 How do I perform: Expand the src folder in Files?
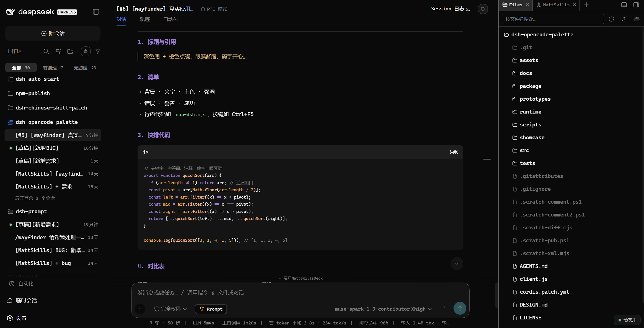click(524, 150)
